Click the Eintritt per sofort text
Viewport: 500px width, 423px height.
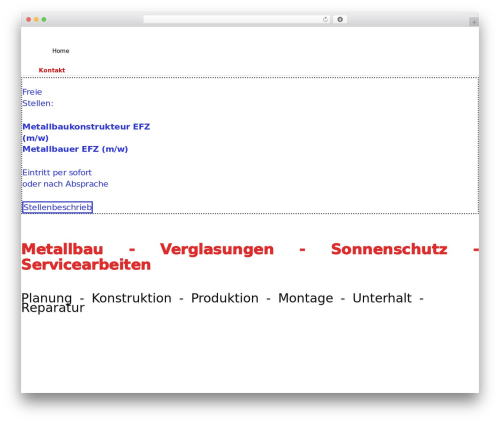(x=57, y=172)
